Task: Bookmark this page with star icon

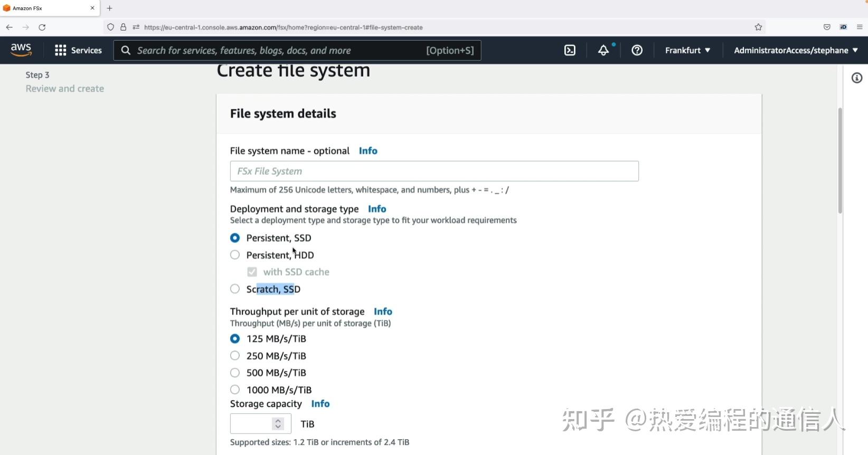Action: [758, 27]
